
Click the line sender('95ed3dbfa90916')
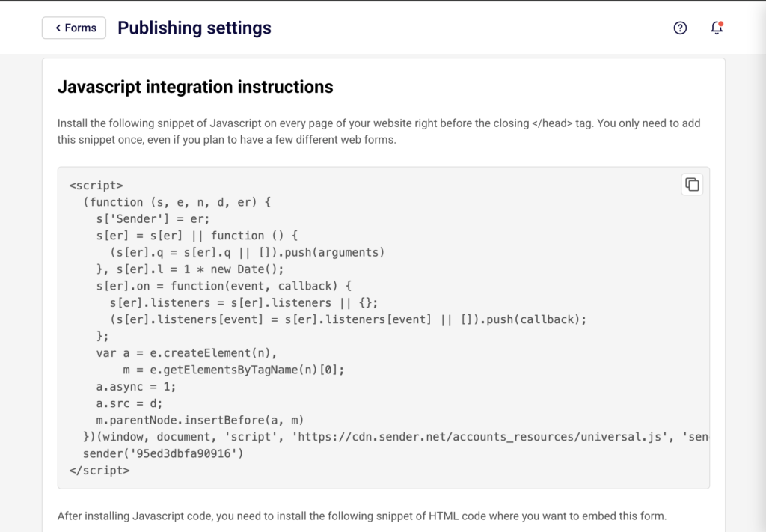tap(163, 454)
